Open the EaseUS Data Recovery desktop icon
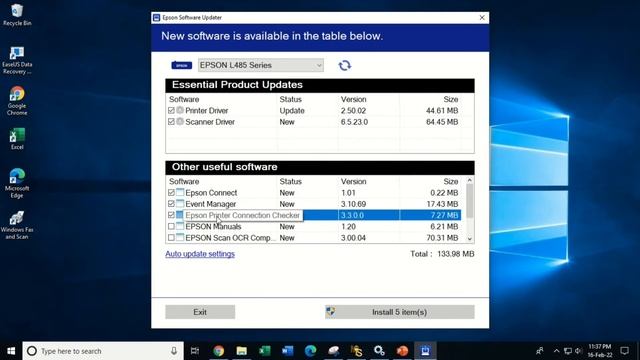Screen dimensions: 640x360 click(17, 60)
